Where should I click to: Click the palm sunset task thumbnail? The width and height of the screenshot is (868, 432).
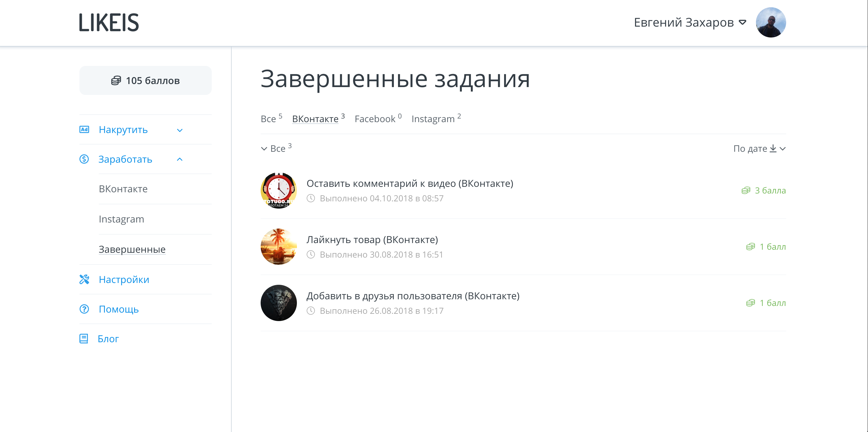click(278, 246)
